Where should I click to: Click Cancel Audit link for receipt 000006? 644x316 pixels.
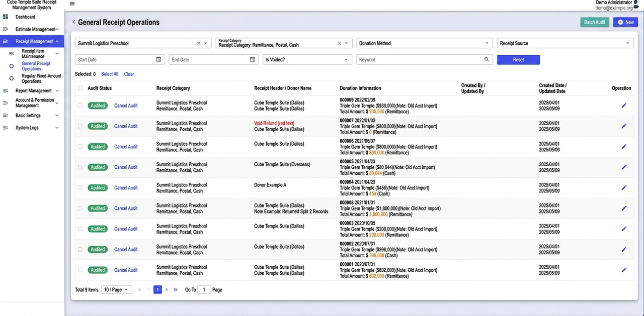126,147
